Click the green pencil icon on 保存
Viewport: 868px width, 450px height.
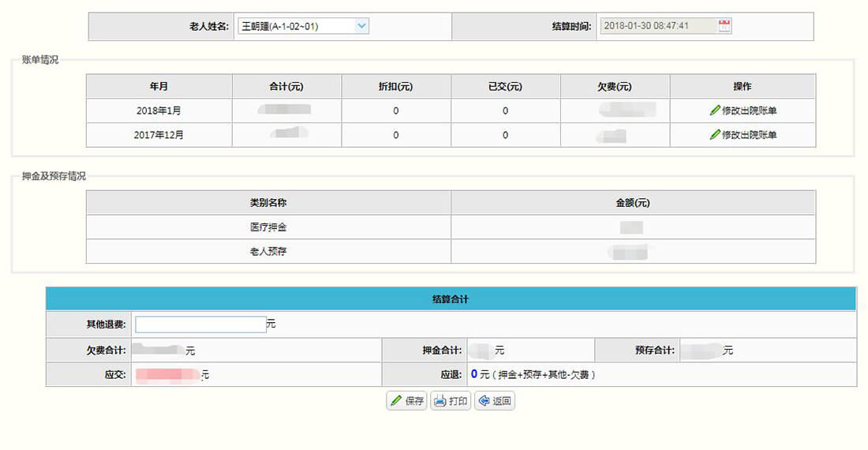click(x=396, y=401)
